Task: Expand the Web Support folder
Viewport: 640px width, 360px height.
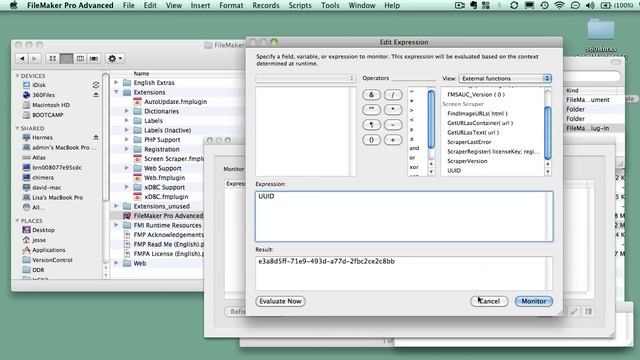Action: [127, 168]
